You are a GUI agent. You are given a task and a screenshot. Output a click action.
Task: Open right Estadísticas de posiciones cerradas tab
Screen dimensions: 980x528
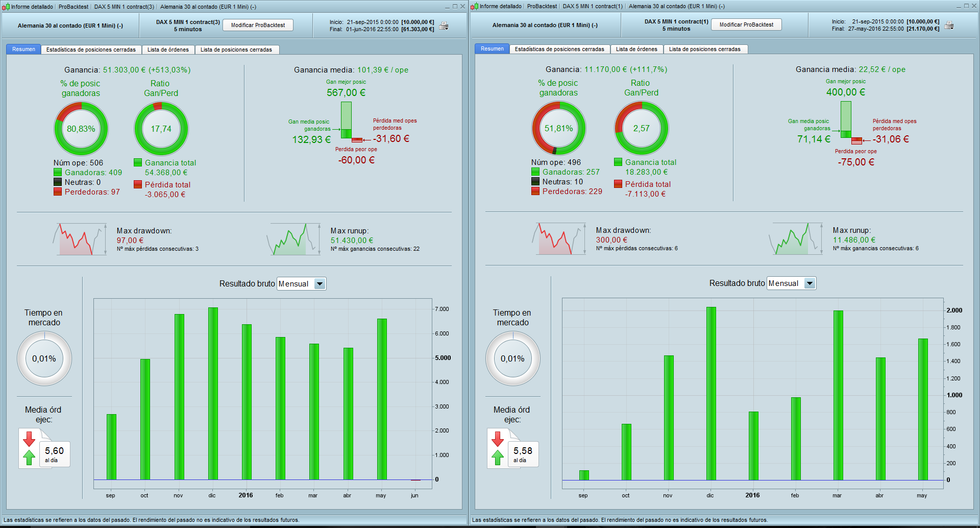[559, 49]
